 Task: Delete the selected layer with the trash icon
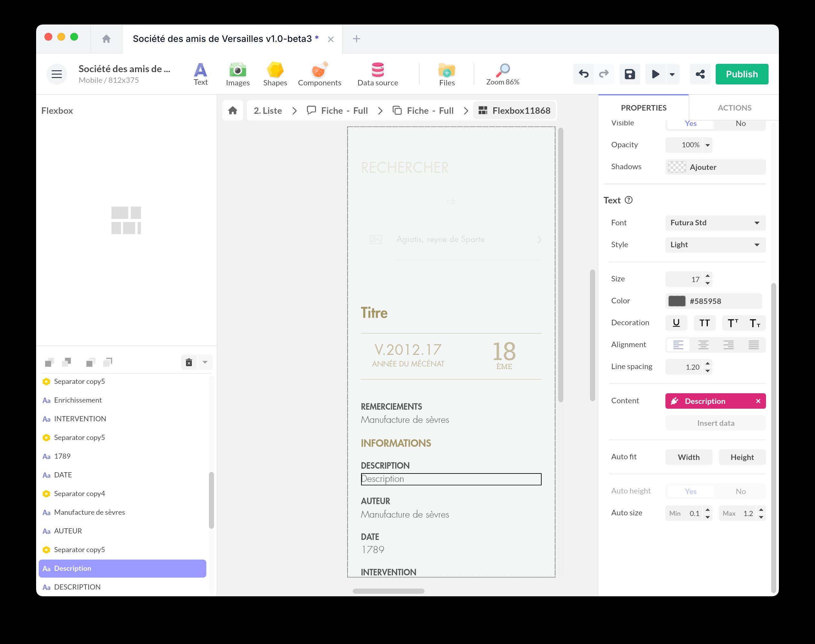coord(189,362)
